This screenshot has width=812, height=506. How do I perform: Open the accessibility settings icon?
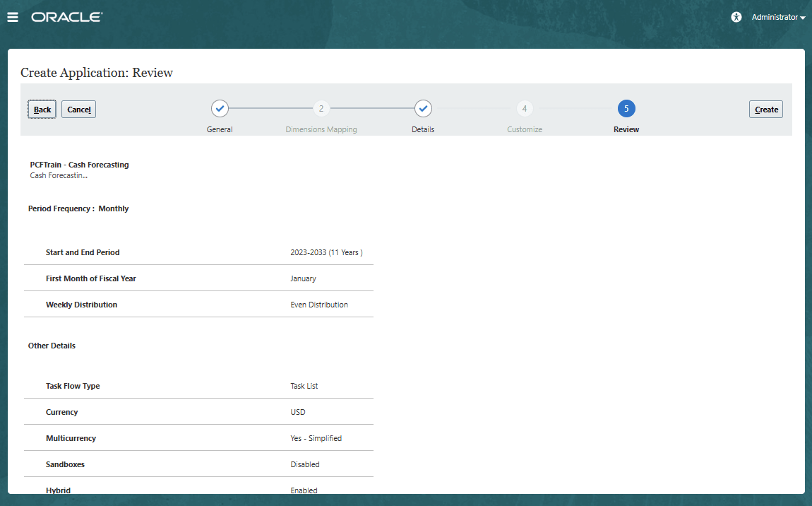(736, 17)
